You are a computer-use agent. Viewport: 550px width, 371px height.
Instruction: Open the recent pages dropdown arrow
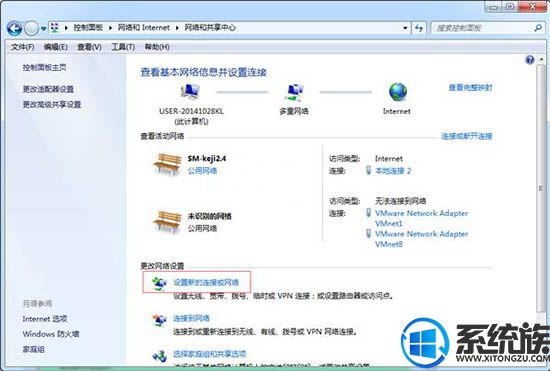pyautogui.click(x=43, y=28)
